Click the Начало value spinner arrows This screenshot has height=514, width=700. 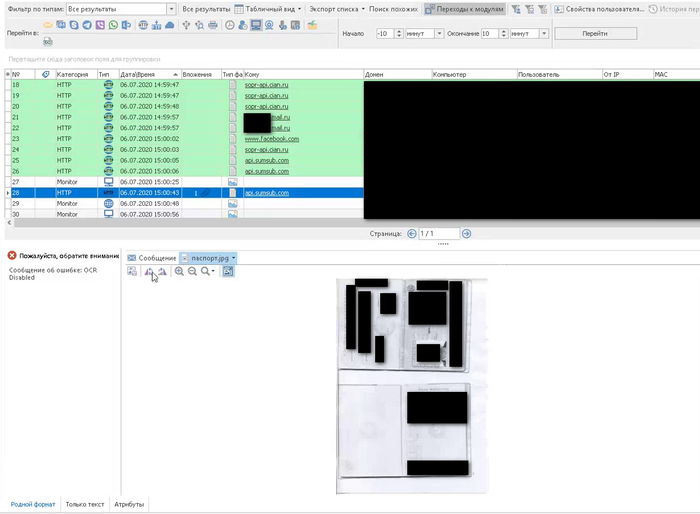tap(399, 33)
